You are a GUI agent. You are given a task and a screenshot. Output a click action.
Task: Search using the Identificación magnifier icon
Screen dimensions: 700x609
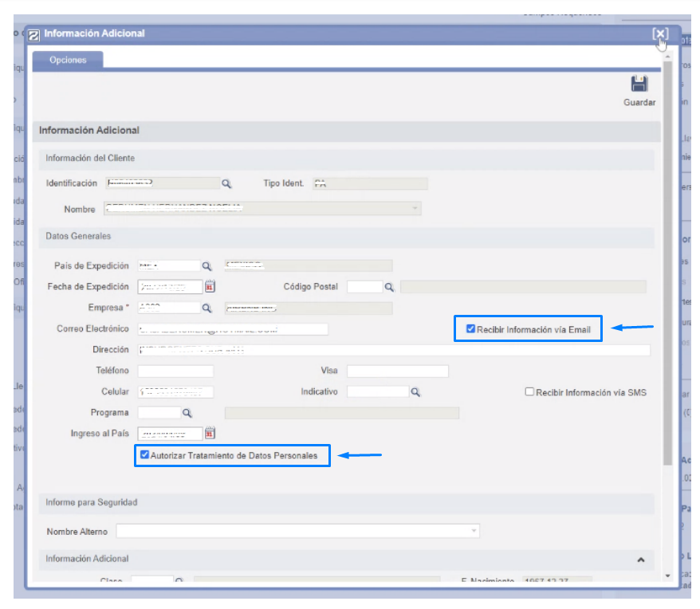click(226, 184)
